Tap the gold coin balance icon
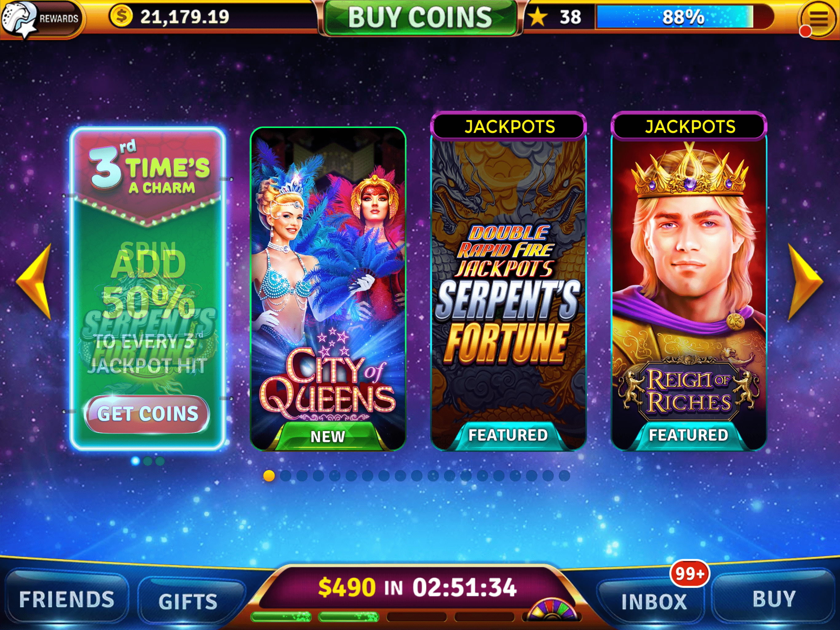The height and width of the screenshot is (630, 840). (121, 16)
